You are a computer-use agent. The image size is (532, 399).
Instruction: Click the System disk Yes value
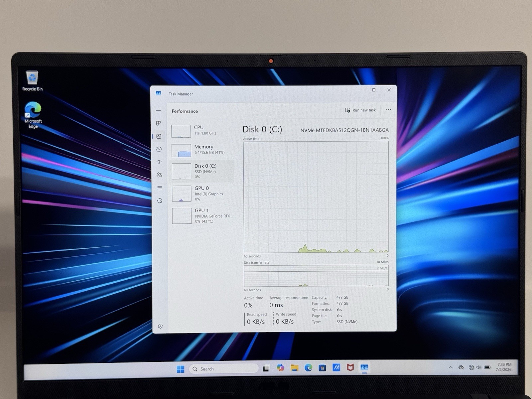[x=339, y=310]
